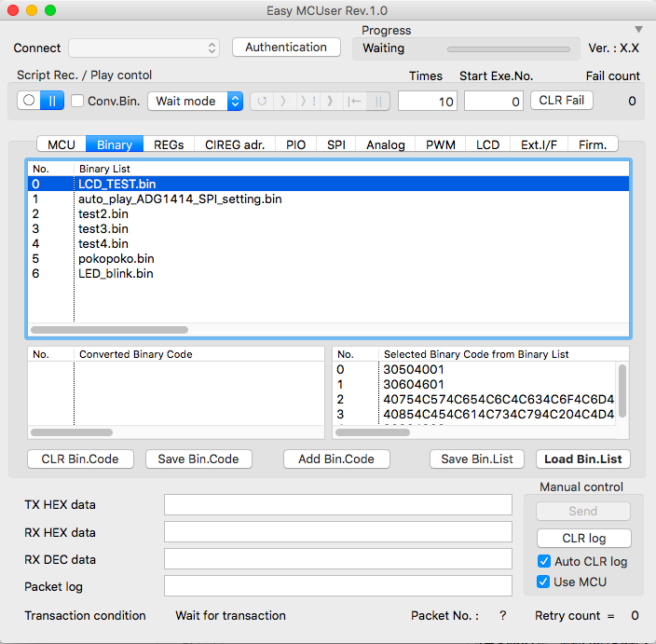Image resolution: width=656 pixels, height=644 pixels.
Task: Select code row starting 40854C45
Action: [x=475, y=415]
